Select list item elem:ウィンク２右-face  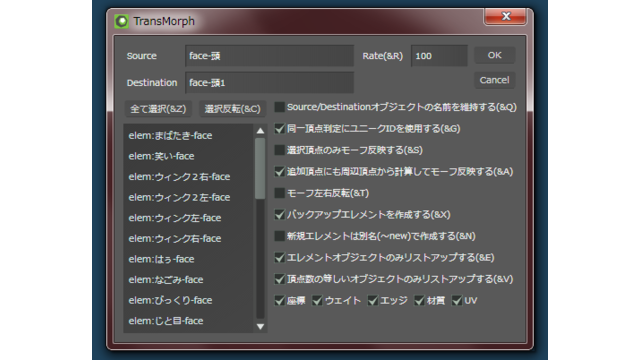[189, 177]
